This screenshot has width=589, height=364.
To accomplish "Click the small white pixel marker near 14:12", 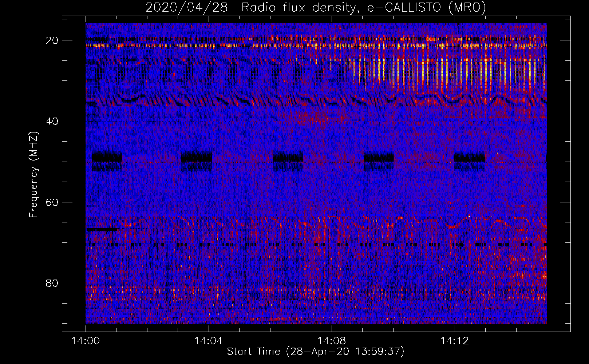I will [x=469, y=217].
